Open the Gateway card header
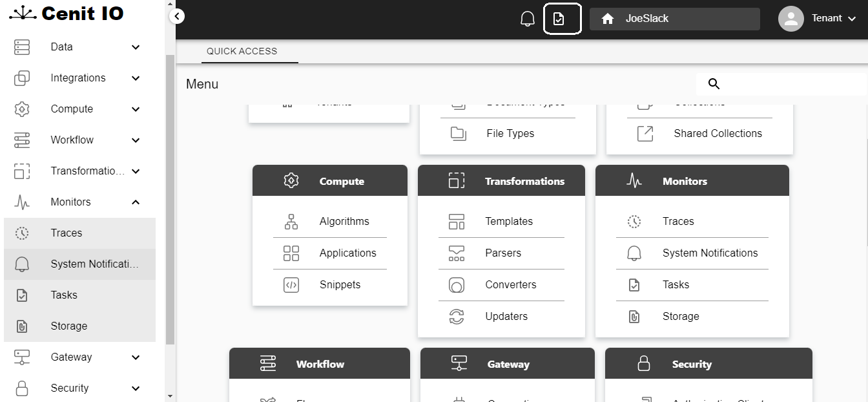The width and height of the screenshot is (868, 402). 508,363
